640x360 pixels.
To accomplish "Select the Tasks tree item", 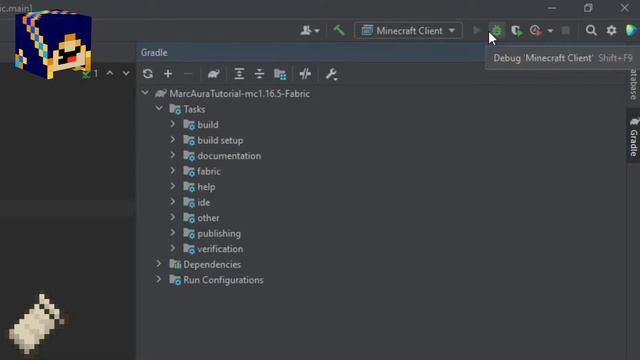I will (x=382, y=109).
